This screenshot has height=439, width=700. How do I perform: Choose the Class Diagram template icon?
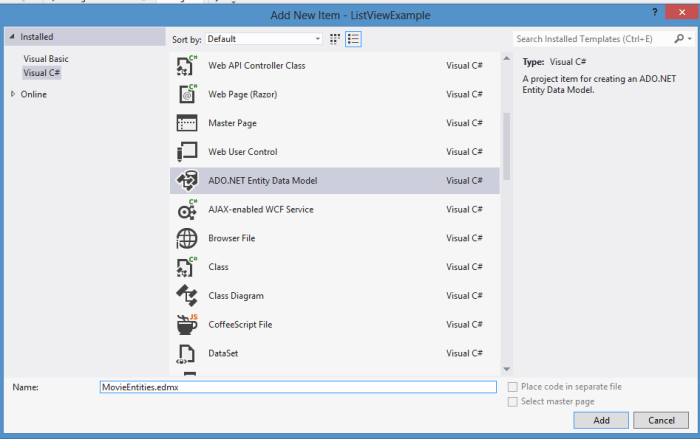[186, 296]
